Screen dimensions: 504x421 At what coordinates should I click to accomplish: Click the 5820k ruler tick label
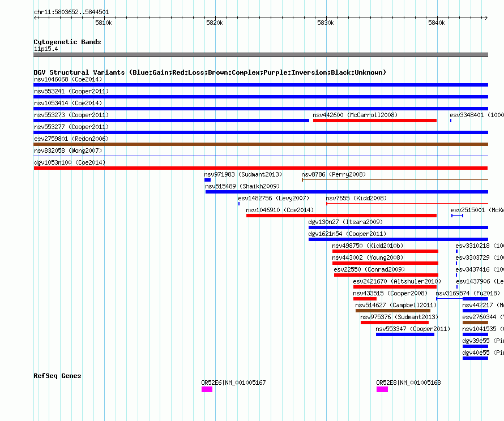(x=215, y=23)
